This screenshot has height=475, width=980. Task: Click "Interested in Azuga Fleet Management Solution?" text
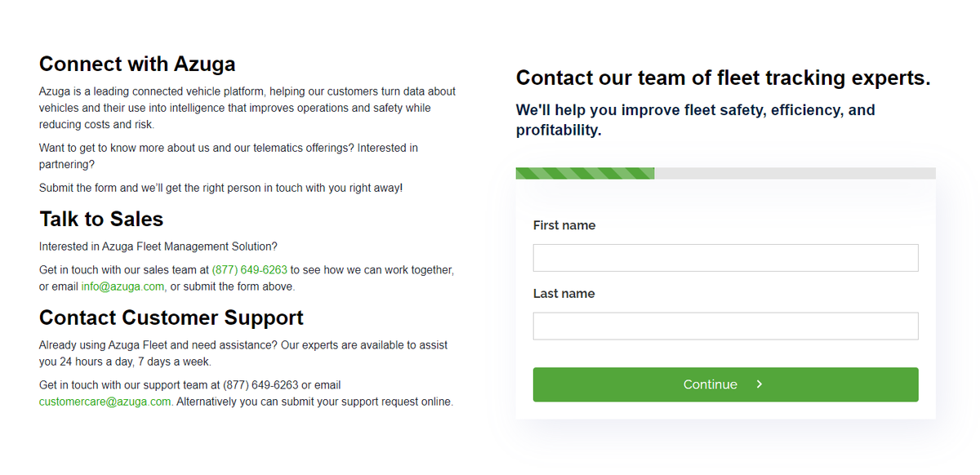point(158,246)
